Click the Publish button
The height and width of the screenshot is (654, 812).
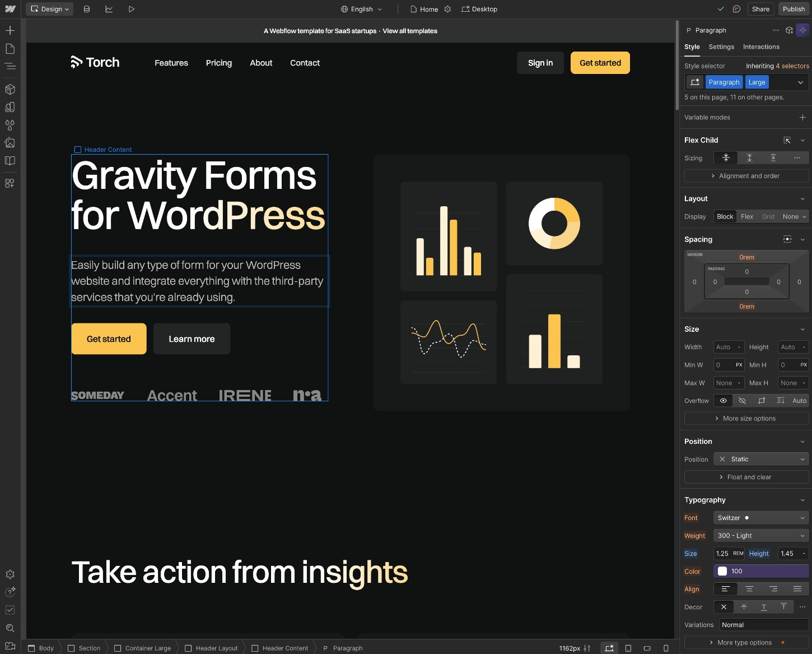point(794,9)
